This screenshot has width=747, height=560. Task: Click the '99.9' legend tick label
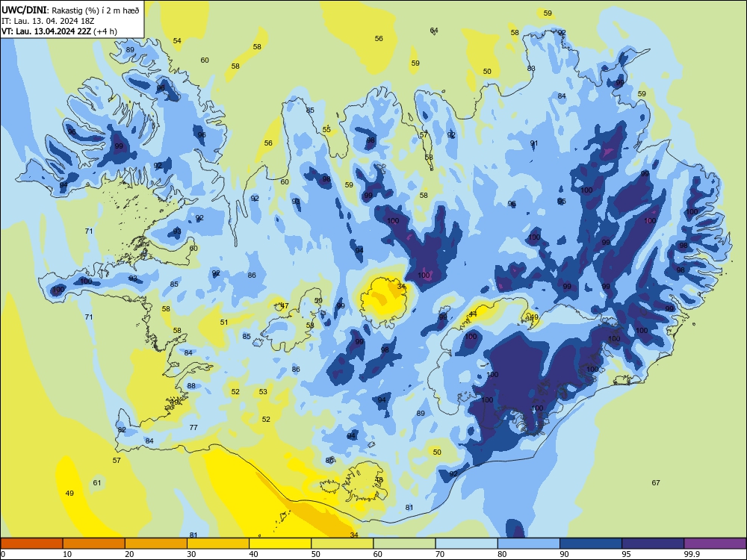pyautogui.click(x=692, y=554)
